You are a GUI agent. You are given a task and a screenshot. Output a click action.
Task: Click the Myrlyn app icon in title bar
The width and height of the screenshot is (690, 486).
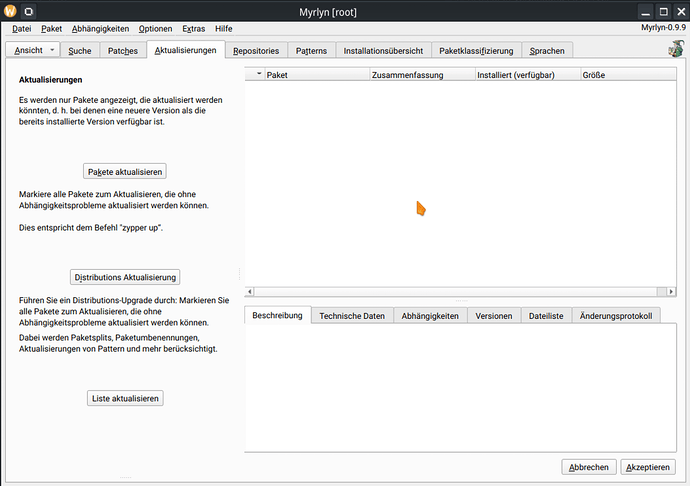[x=10, y=10]
